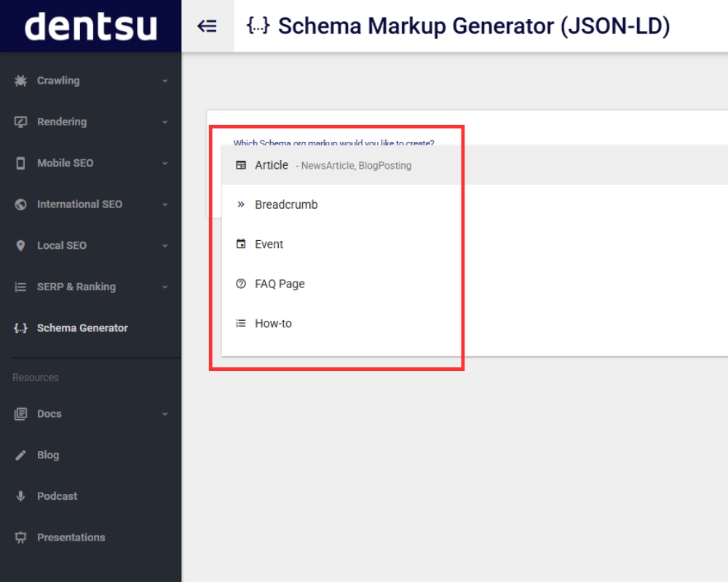The width and height of the screenshot is (728, 582).
Task: Collapse the sidebar with the menu-fold icon
Action: click(x=207, y=26)
